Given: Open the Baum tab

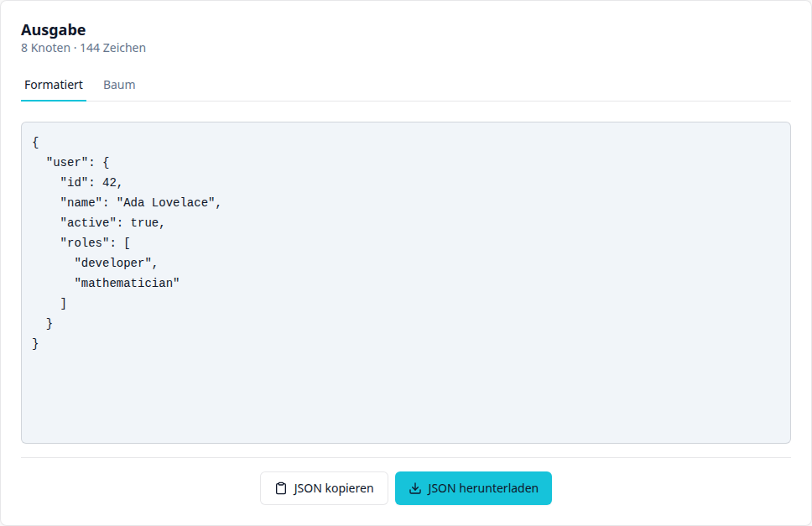Looking at the screenshot, I should (119, 85).
